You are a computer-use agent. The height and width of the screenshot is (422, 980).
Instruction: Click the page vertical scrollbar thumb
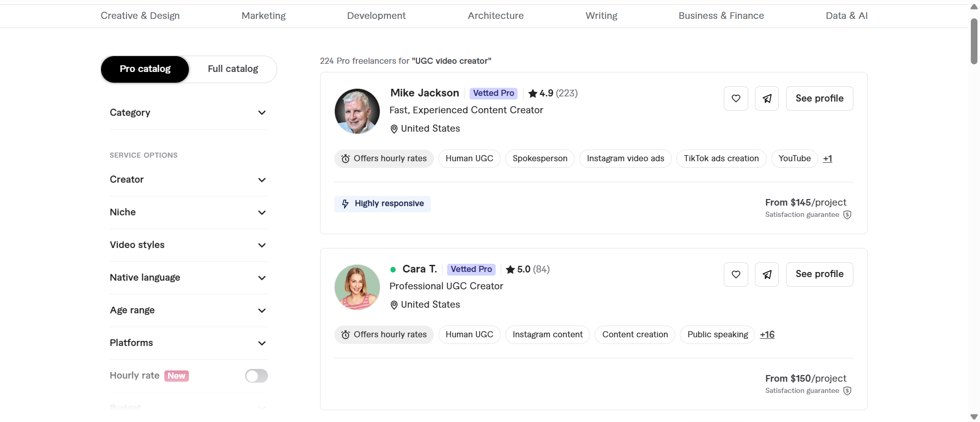coord(974,41)
